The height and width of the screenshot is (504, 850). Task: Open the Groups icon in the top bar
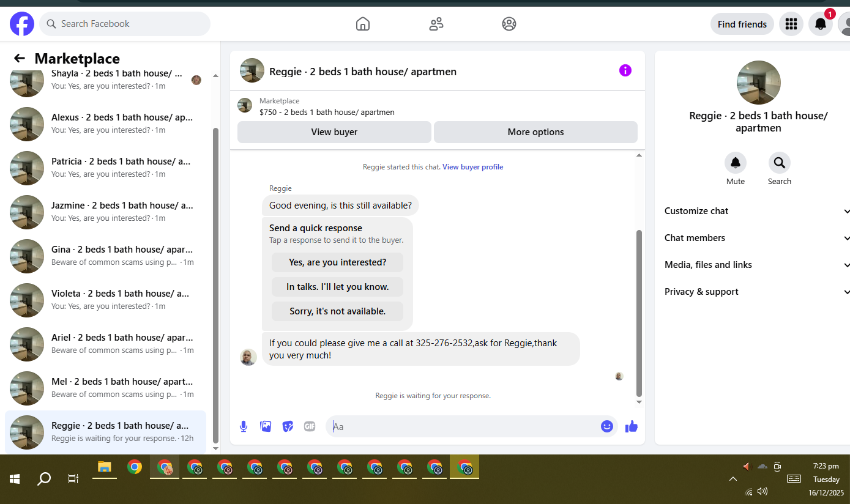(x=509, y=24)
